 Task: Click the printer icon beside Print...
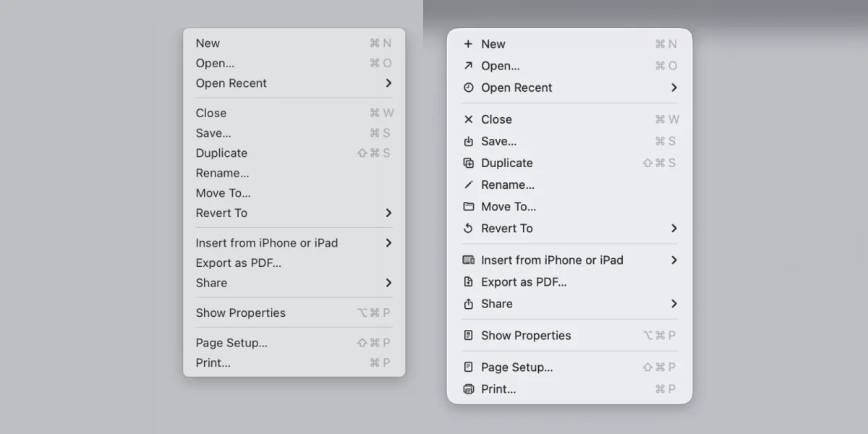coord(469,389)
